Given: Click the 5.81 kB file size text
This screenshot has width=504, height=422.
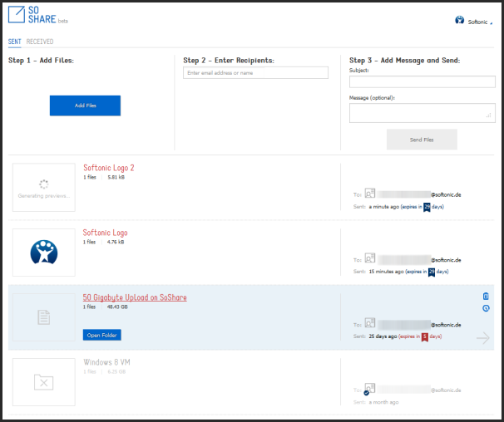Looking at the screenshot, I should 116,177.
